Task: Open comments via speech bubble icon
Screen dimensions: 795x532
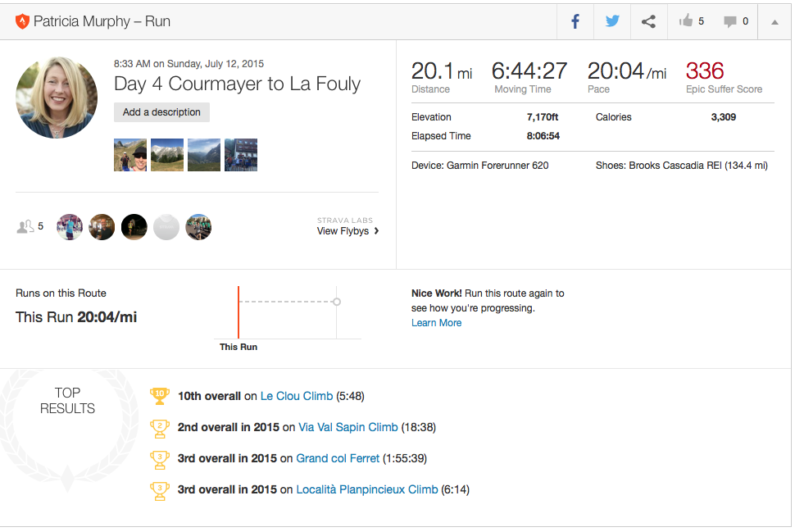Action: (729, 22)
